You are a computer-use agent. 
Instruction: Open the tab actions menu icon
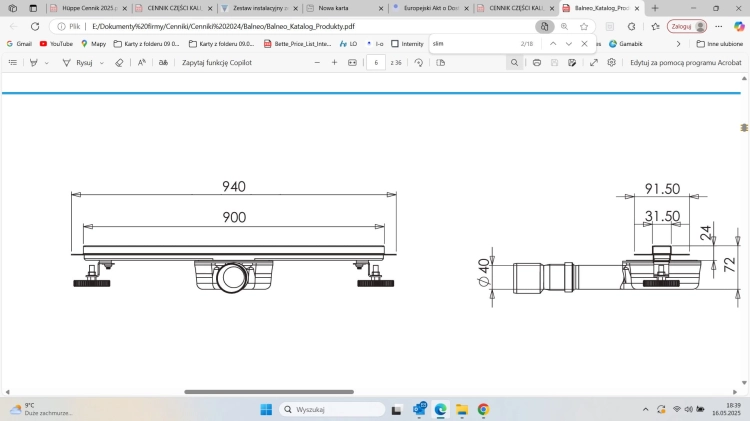click(x=33, y=8)
